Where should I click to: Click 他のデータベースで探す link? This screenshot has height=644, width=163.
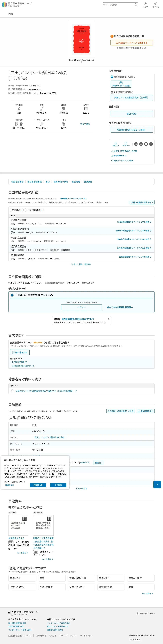[x=122, y=161]
